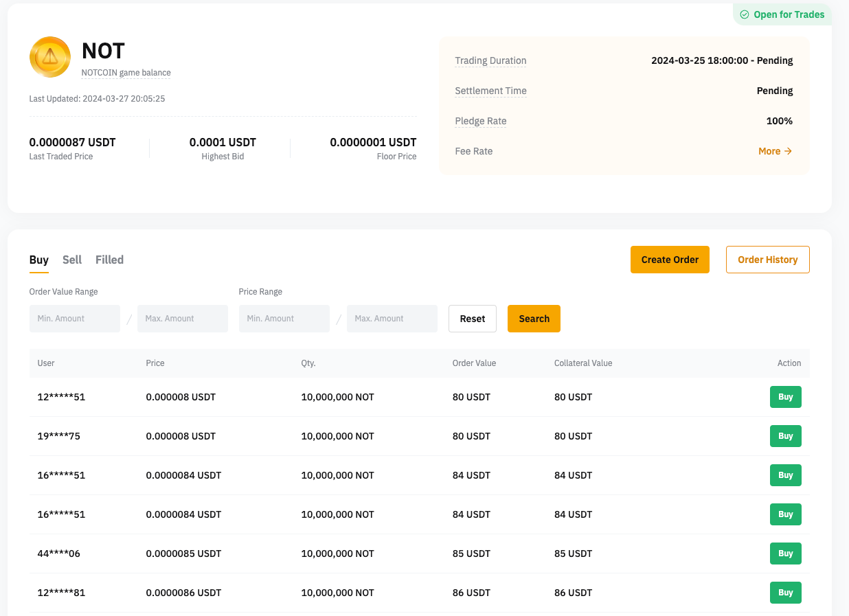Click the NOTCOIN game balance link
849x616 pixels.
(x=126, y=73)
